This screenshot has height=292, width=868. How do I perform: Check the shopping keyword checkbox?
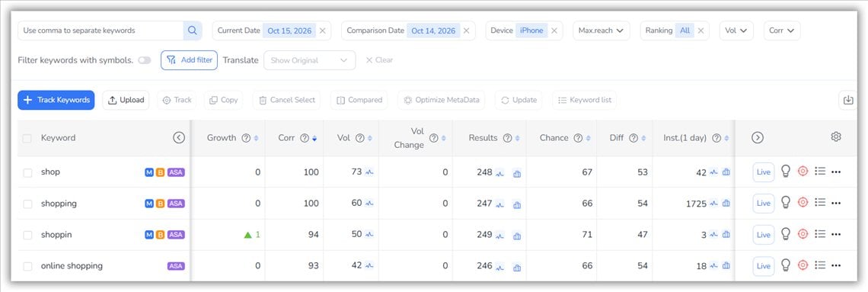(27, 204)
